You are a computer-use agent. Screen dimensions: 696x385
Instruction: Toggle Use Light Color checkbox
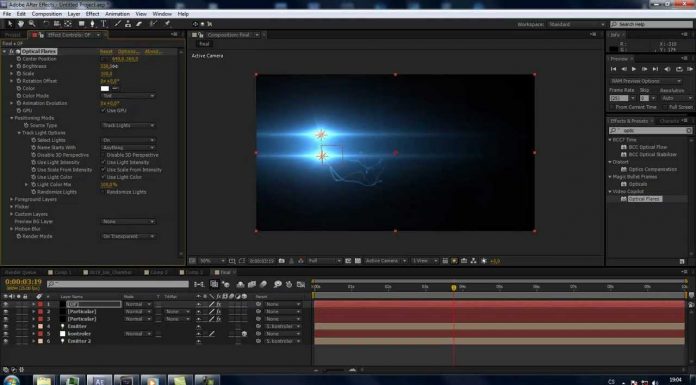(x=103, y=177)
